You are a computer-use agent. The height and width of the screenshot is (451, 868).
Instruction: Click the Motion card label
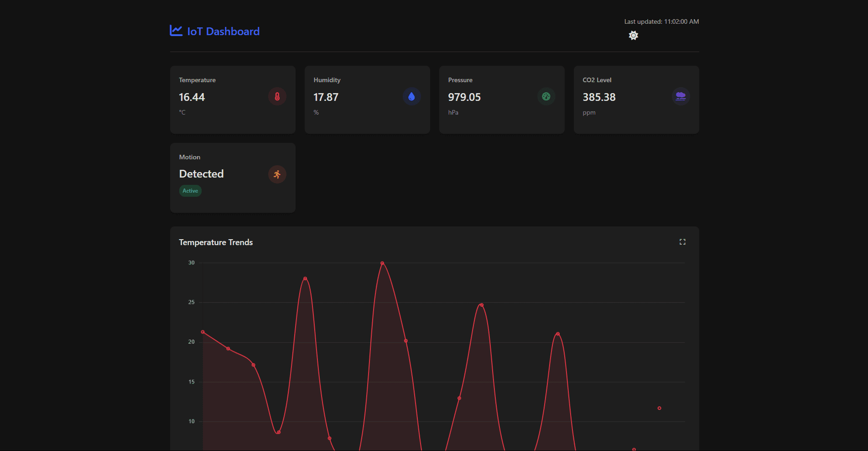[190, 157]
